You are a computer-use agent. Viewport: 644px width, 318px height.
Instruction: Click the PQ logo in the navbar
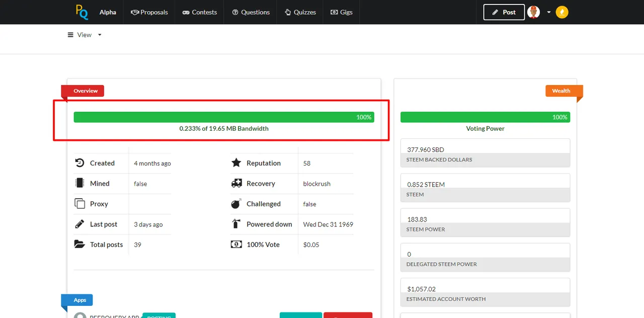point(82,12)
